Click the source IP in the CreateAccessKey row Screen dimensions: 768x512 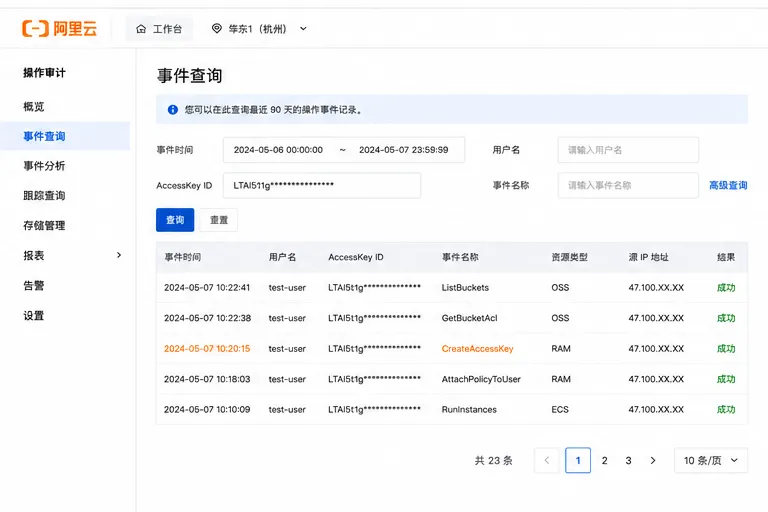pos(656,349)
